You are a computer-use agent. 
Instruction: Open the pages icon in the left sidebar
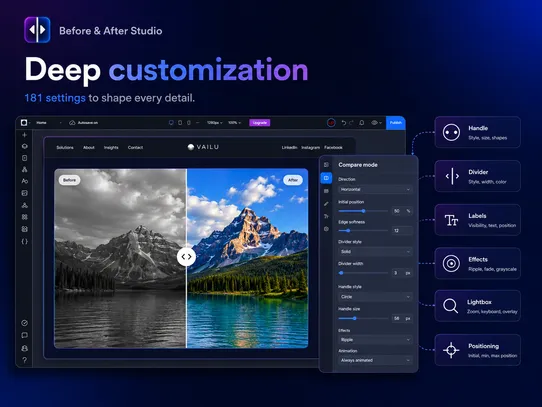25,158
